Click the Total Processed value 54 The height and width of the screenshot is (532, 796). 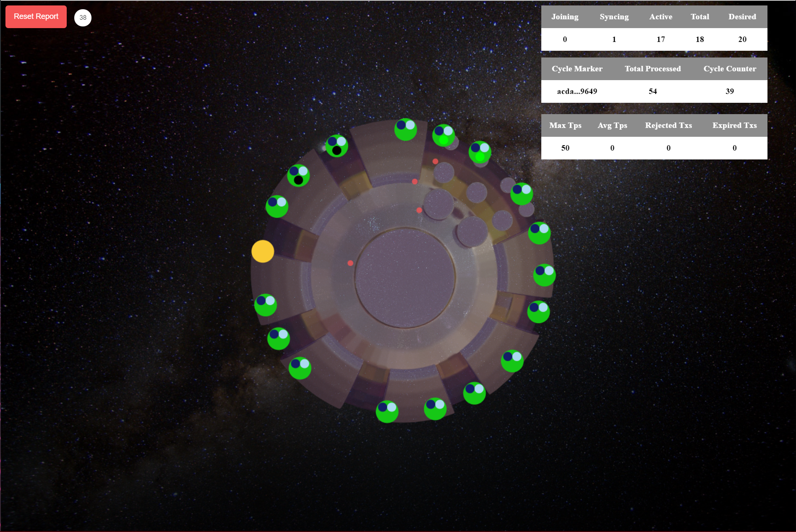[x=652, y=91]
